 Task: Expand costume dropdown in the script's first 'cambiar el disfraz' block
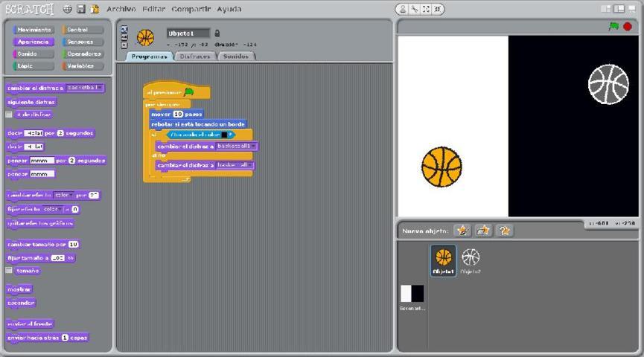[x=255, y=147]
